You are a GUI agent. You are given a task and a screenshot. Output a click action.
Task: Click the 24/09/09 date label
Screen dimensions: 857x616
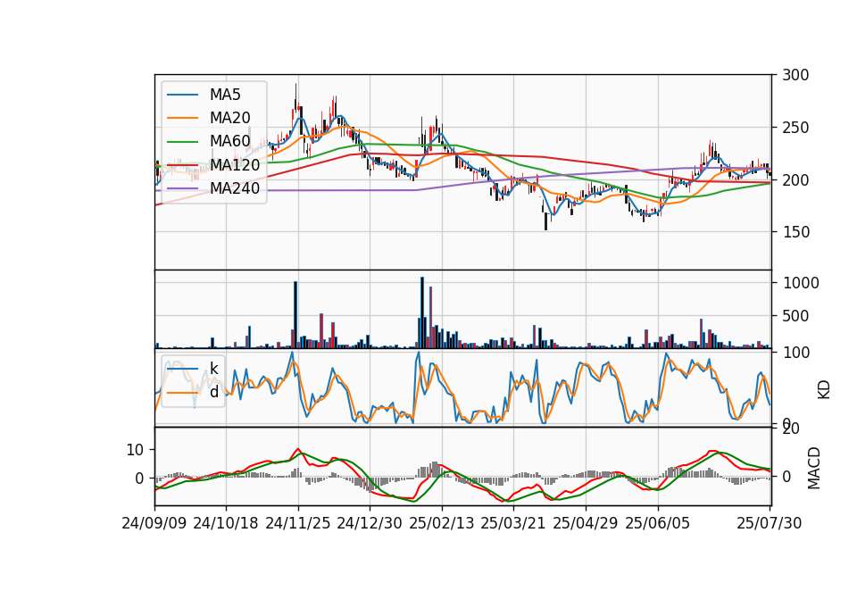point(154,523)
